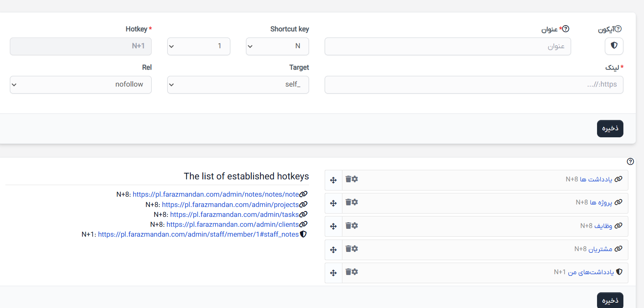Click help icon beside آیکون label

point(618,29)
